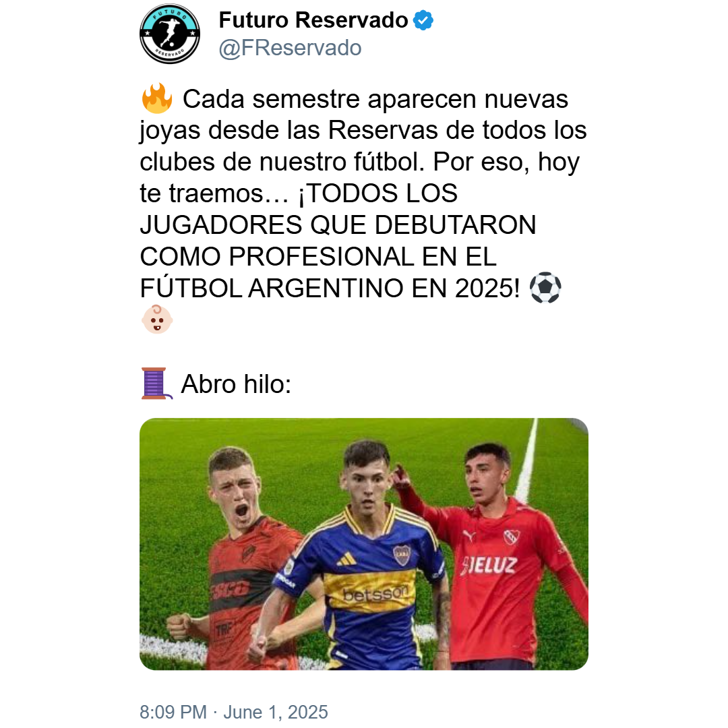Select the 'Abro hilo:' text
728x728 pixels.
pyautogui.click(x=236, y=384)
